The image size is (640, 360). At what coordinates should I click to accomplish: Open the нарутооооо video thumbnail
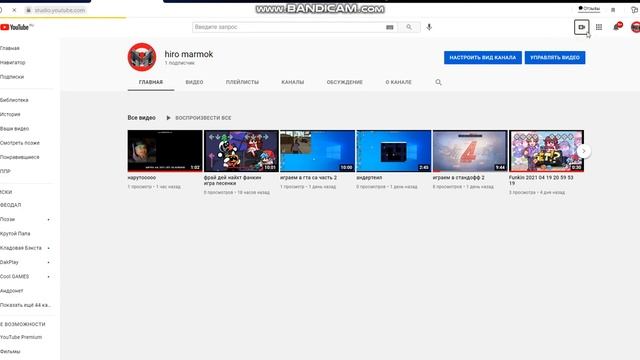(165, 151)
